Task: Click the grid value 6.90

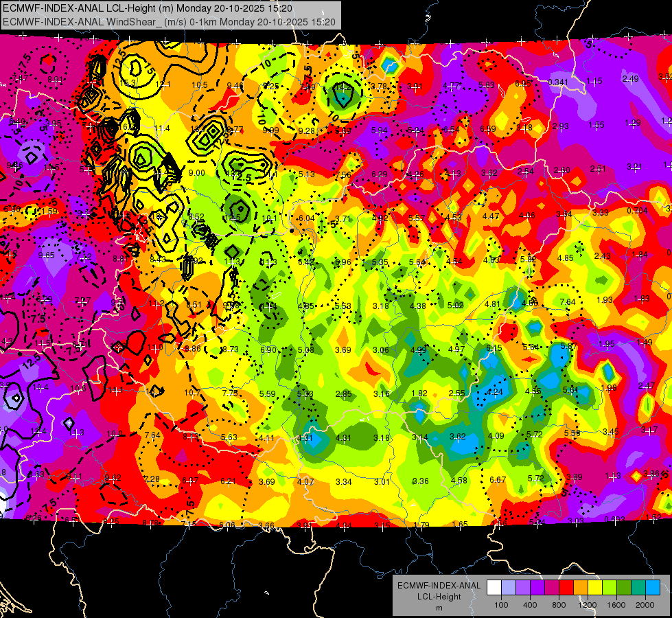Action: pos(268,350)
